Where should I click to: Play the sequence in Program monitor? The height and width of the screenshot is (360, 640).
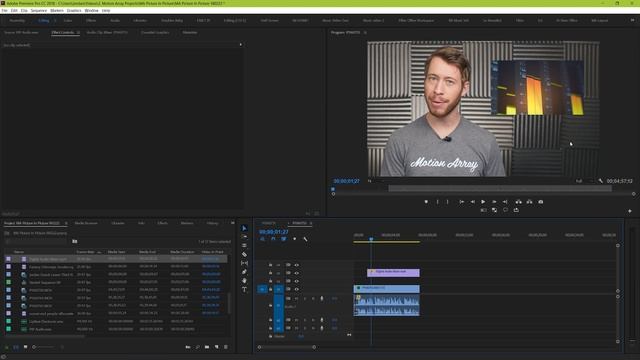483,202
